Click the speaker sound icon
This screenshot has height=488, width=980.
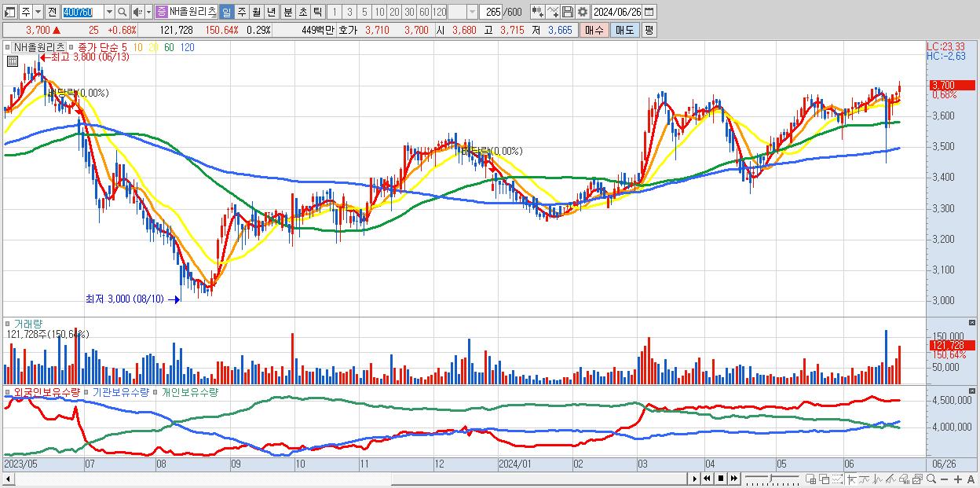[x=137, y=12]
